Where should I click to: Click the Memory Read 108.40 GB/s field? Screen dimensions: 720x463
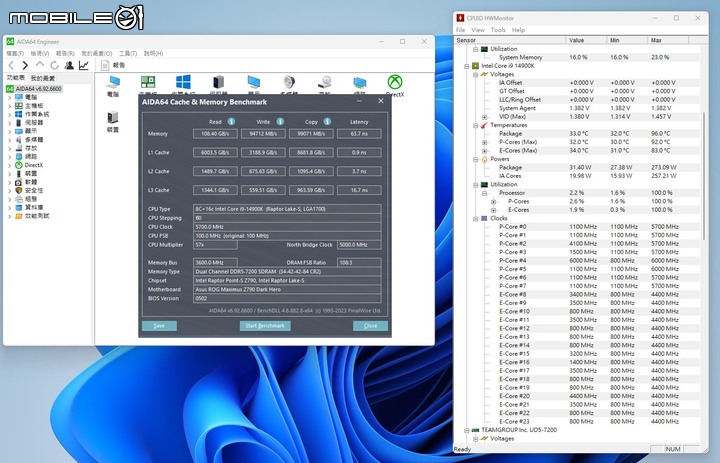[215, 134]
